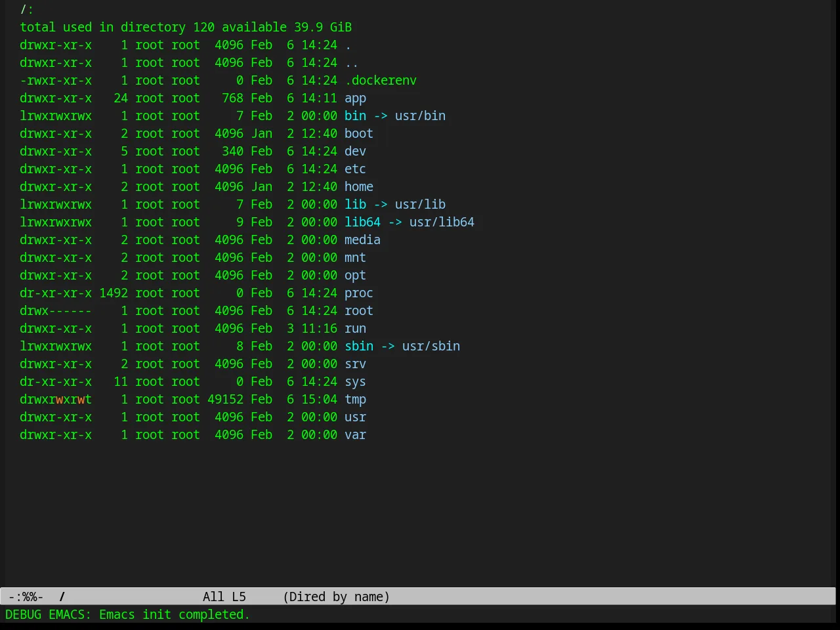The width and height of the screenshot is (840, 630).
Task: Click the tmp permissions 'drwxrwxrwt'
Action: [x=56, y=400]
